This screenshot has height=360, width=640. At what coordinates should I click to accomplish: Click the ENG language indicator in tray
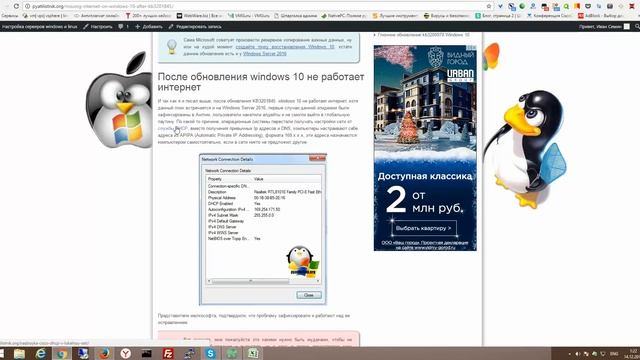[614, 354]
